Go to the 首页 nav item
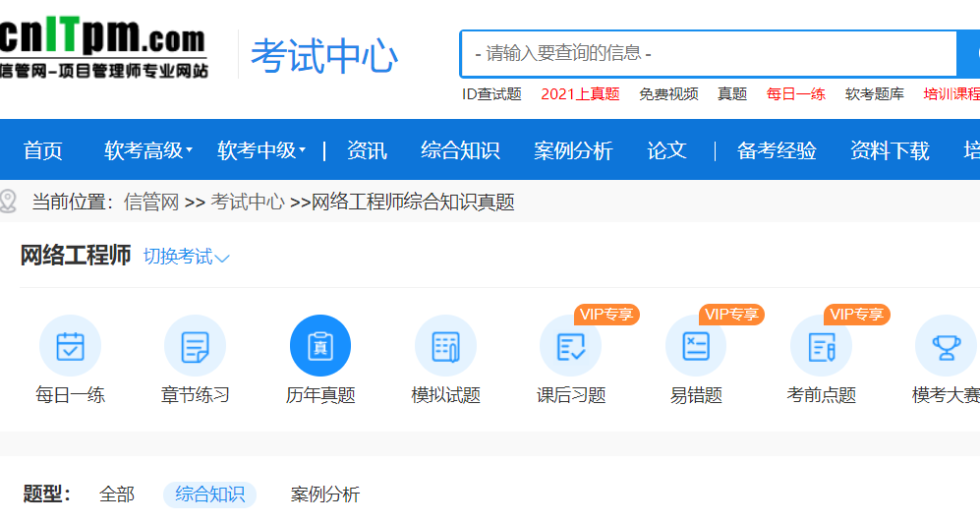Screen dimensions: 980x523 click(x=43, y=150)
